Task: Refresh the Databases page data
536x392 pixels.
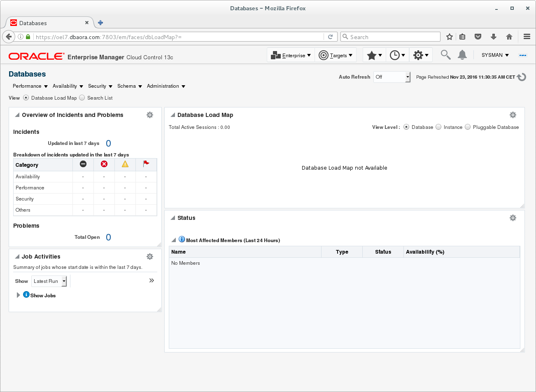Action: pos(522,77)
